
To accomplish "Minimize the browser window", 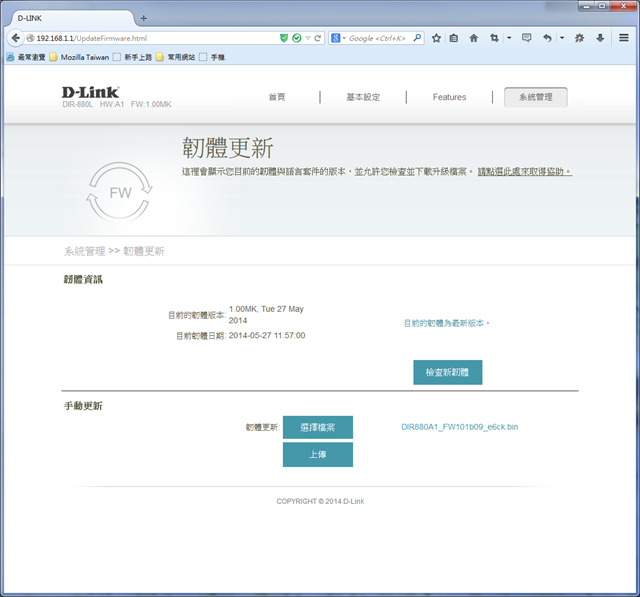I will pyautogui.click(x=586, y=6).
